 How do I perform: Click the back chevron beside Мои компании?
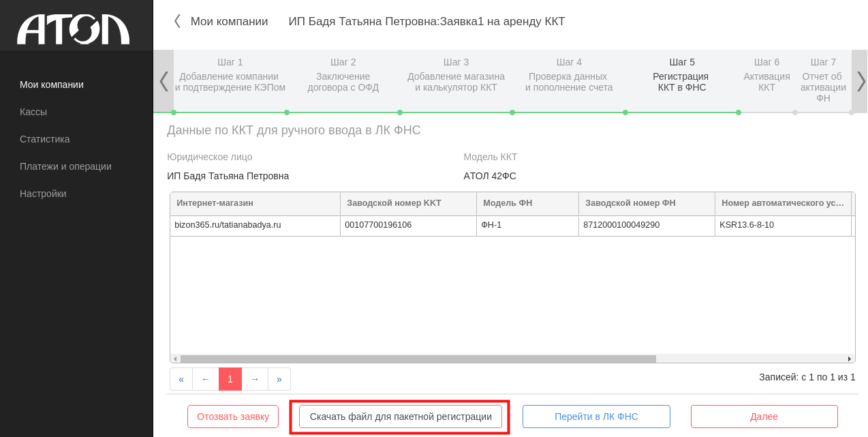(x=177, y=21)
